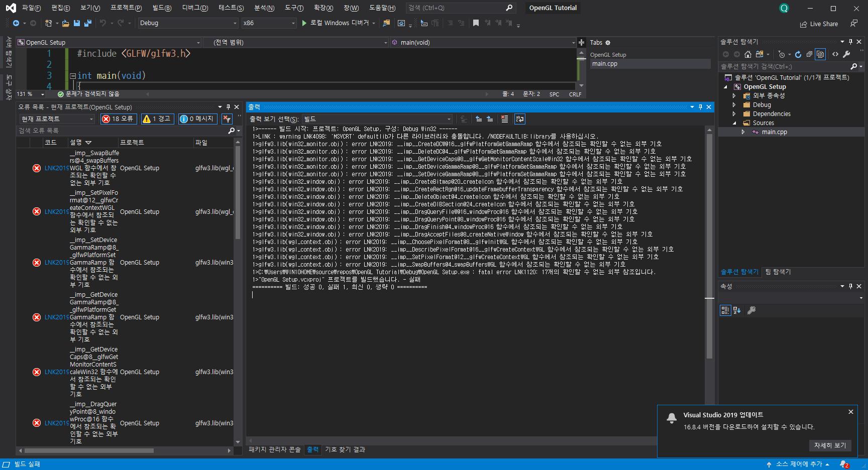The image size is (868, 470).
Task: Click the alphabetical sort icon in Properties
Action: (x=737, y=310)
